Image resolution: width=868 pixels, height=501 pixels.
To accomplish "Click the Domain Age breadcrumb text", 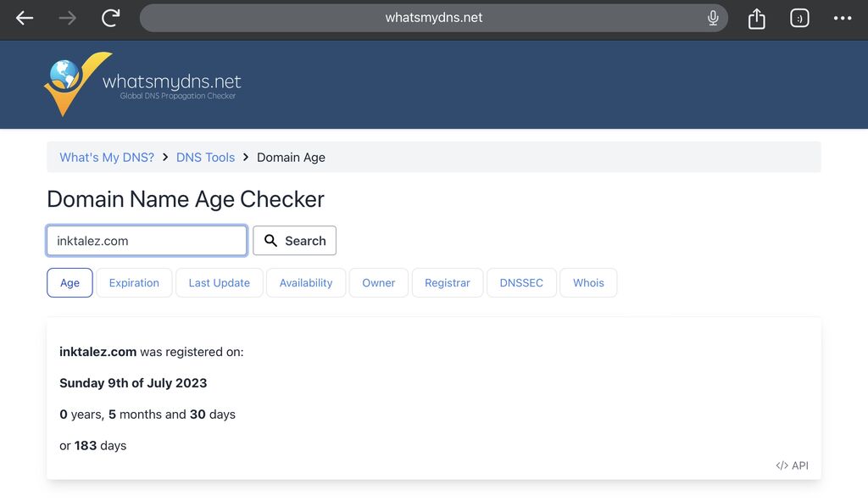I will [x=292, y=157].
